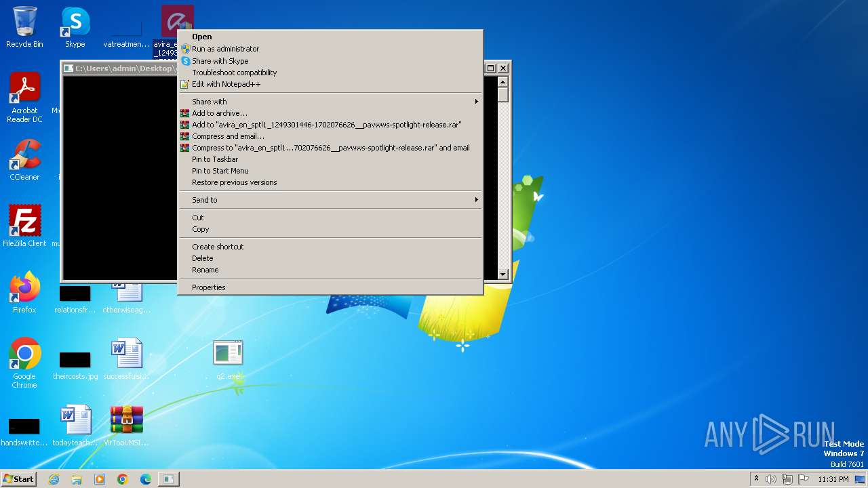
Task: Click the volume speaker tray icon
Action: pos(771,479)
